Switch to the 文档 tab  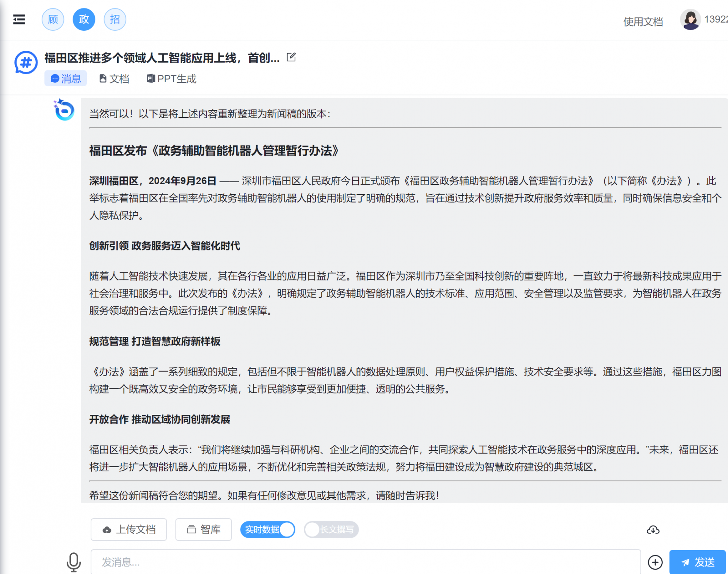(114, 78)
